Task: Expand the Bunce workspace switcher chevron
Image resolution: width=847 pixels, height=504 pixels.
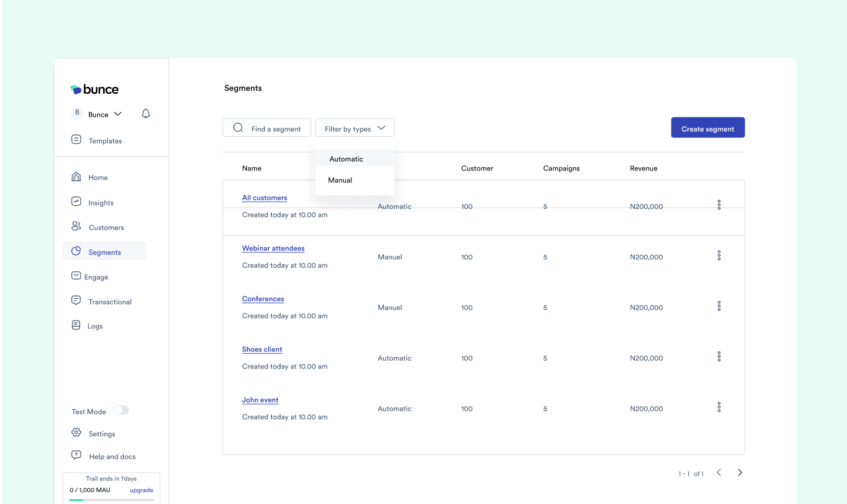Action: coord(118,114)
